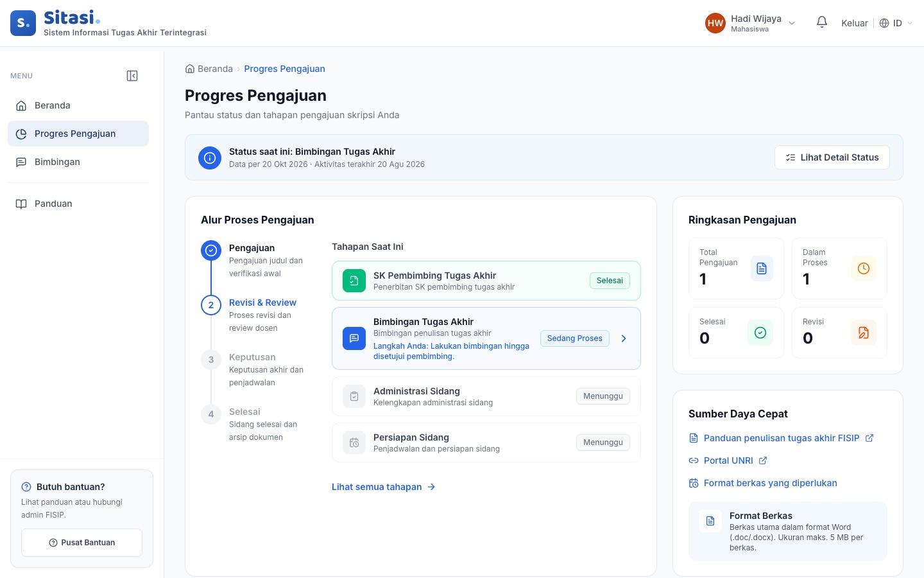Click Menunggu badge on Administrasi Sidang
The width and height of the screenshot is (924, 578).
click(603, 396)
